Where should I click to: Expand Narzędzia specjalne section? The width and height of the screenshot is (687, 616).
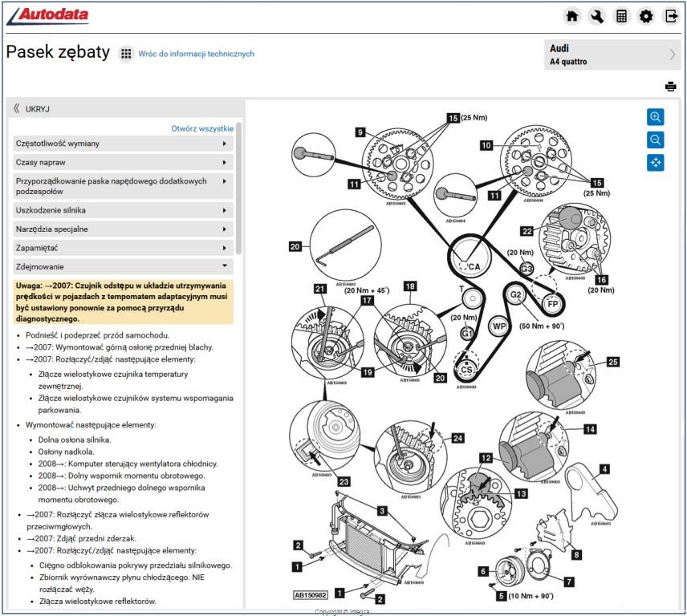pos(123,229)
